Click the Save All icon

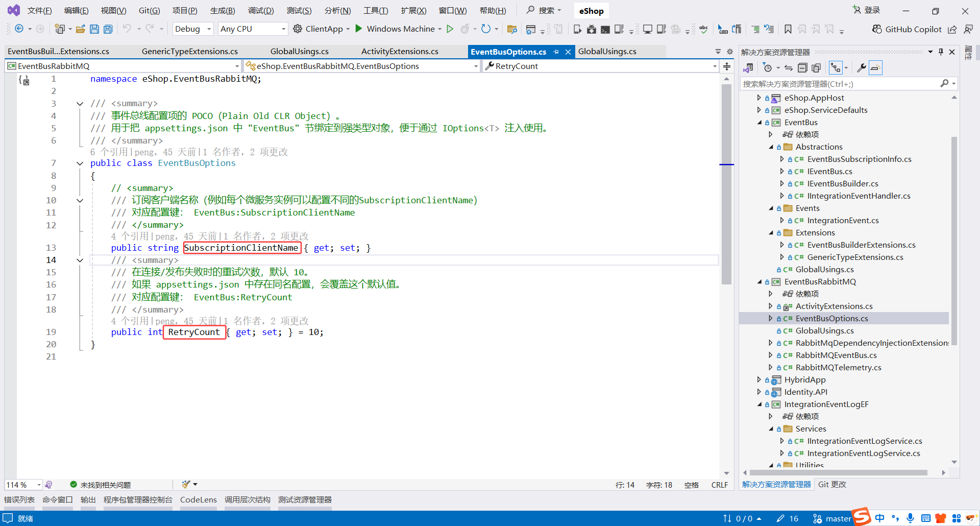pos(108,29)
